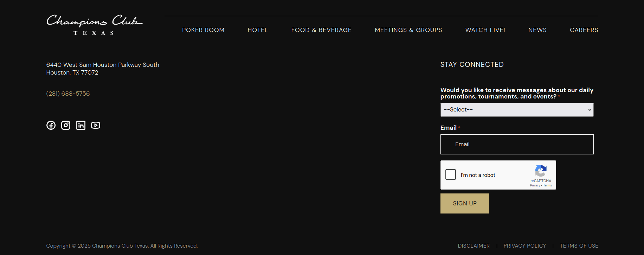
Task: Click into the Email input field
Action: click(x=517, y=144)
